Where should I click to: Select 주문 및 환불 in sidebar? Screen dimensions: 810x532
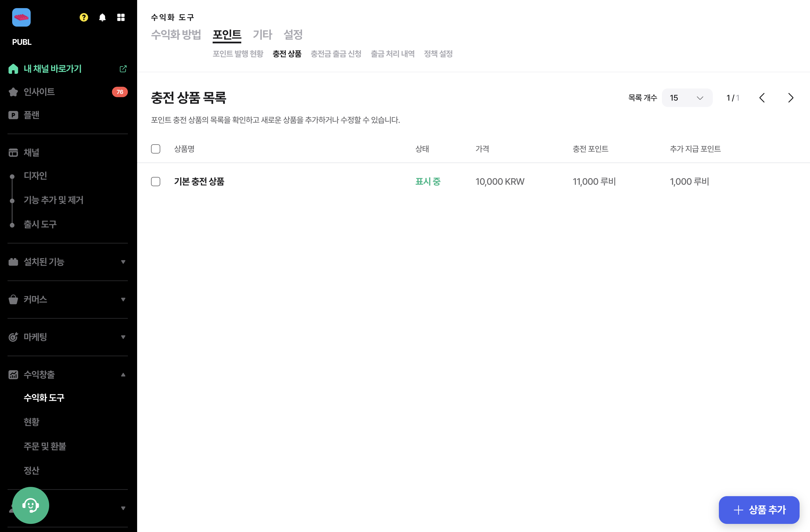click(x=45, y=446)
